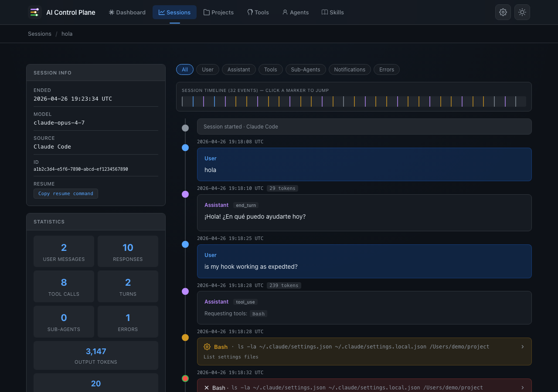
Task: Click the AI Control Plane title
Action: click(x=71, y=12)
